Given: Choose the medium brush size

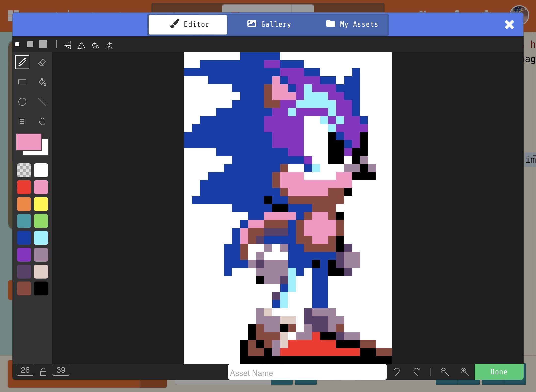Looking at the screenshot, I should click(x=30, y=44).
